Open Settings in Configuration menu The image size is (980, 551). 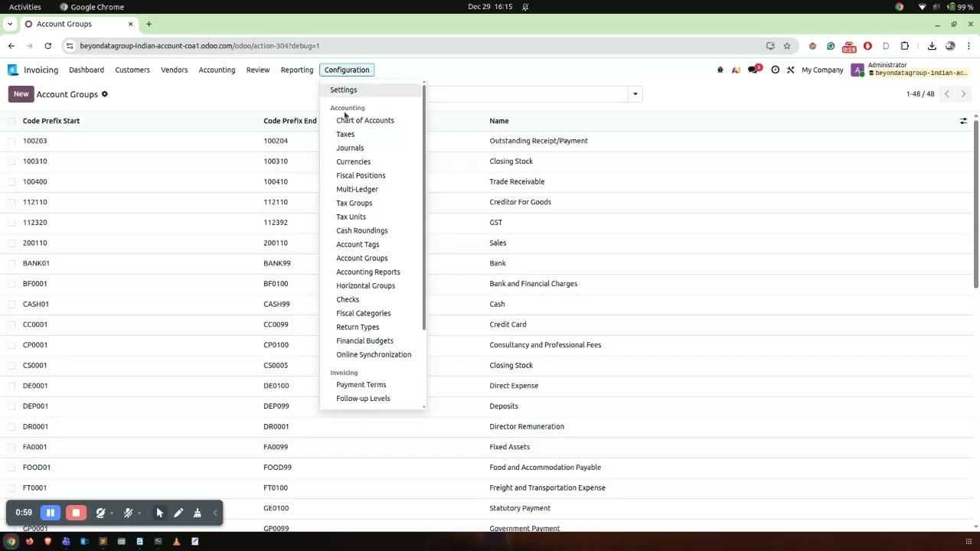pyautogui.click(x=343, y=90)
